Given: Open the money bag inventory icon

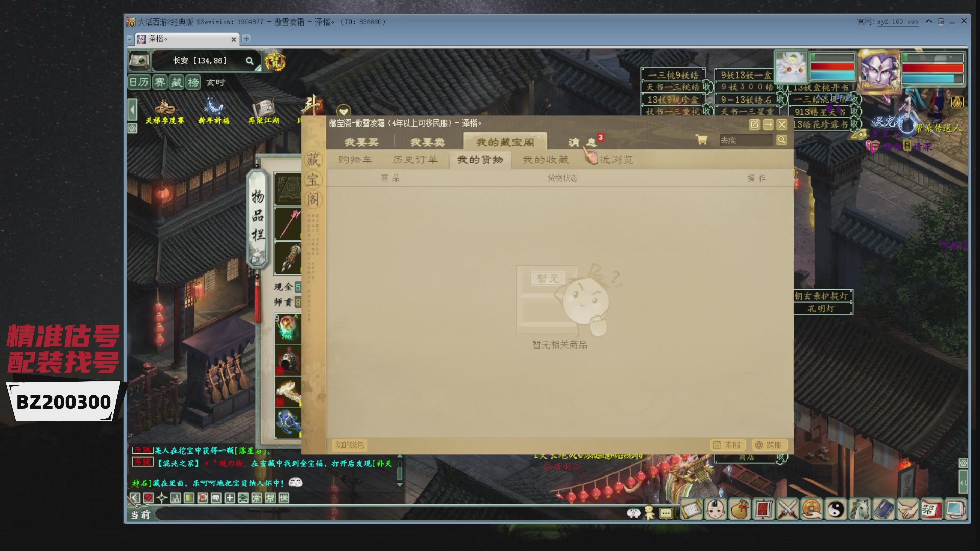Looking at the screenshot, I should tap(740, 509).
